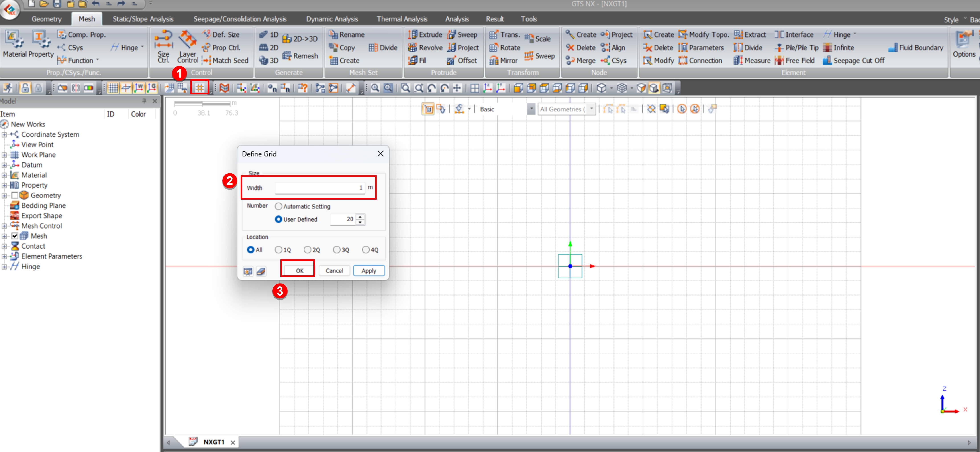Increase User Defined grid number stepper

(x=360, y=217)
